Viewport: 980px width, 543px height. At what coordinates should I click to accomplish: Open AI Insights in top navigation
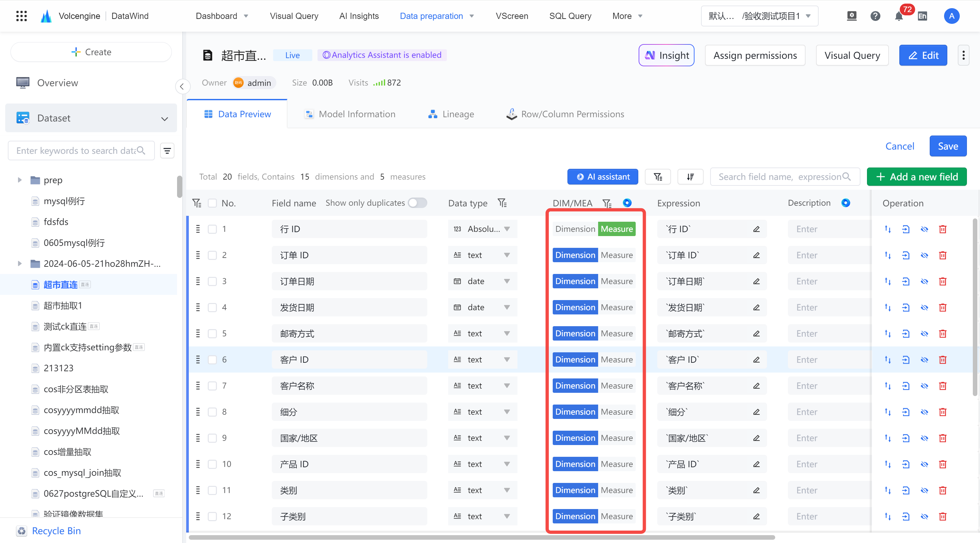click(359, 16)
